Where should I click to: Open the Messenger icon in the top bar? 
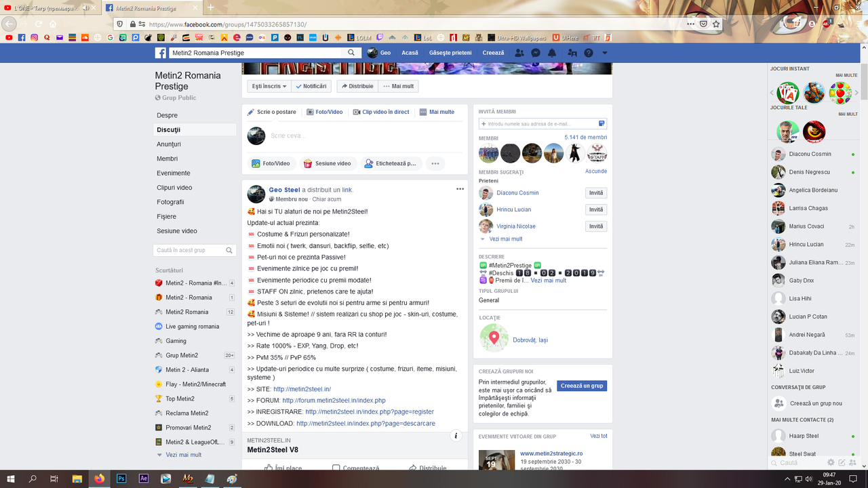[536, 53]
